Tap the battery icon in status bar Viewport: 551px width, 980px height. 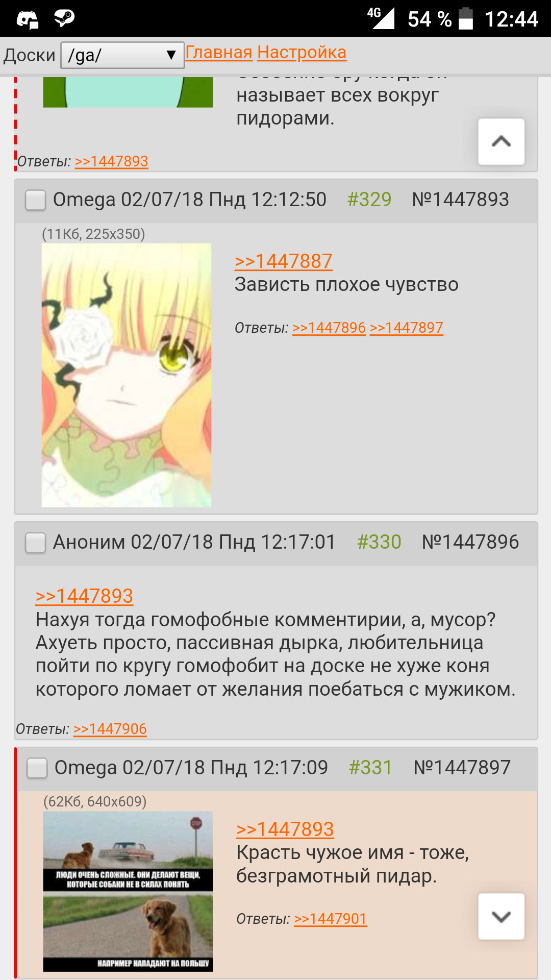[466, 18]
